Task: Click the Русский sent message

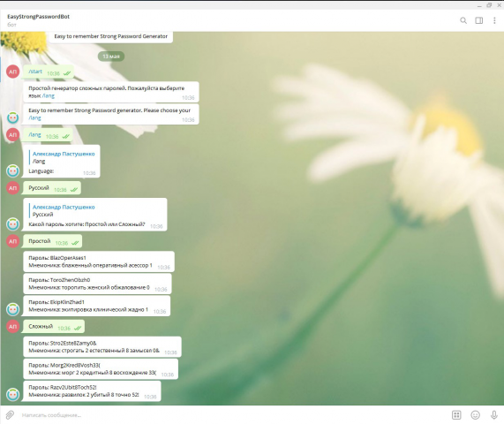Action: pyautogui.click(x=52, y=188)
